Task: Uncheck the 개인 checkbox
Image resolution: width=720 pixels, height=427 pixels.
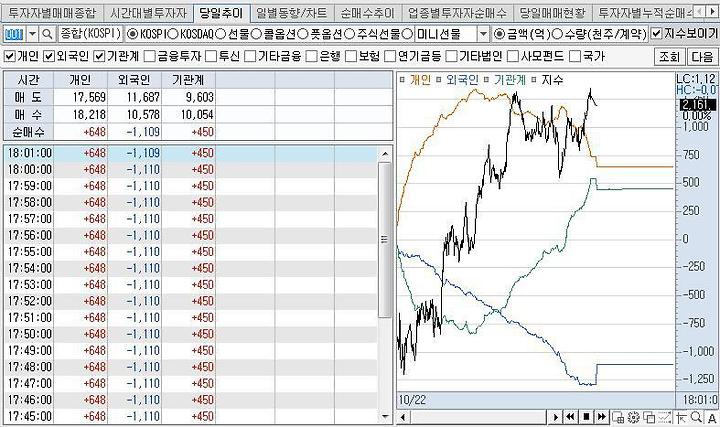Action: tap(10, 56)
